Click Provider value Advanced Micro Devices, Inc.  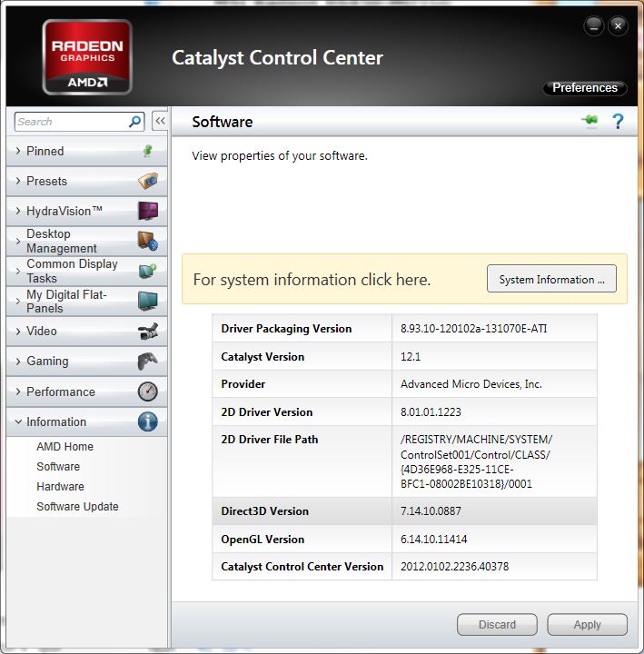tap(471, 383)
